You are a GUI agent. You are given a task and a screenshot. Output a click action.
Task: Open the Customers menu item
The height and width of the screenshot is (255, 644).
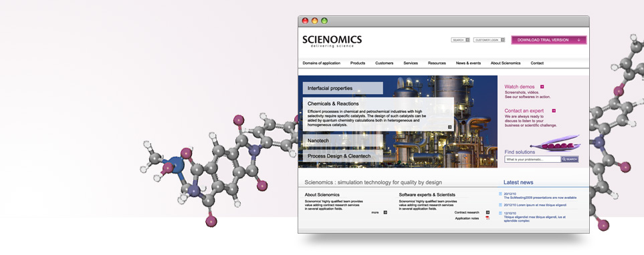[385, 63]
